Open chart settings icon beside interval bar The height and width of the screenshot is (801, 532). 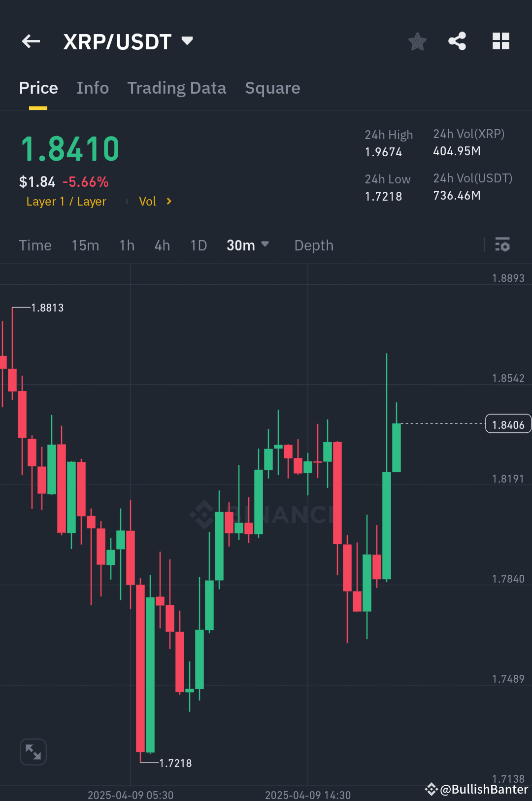click(x=502, y=245)
